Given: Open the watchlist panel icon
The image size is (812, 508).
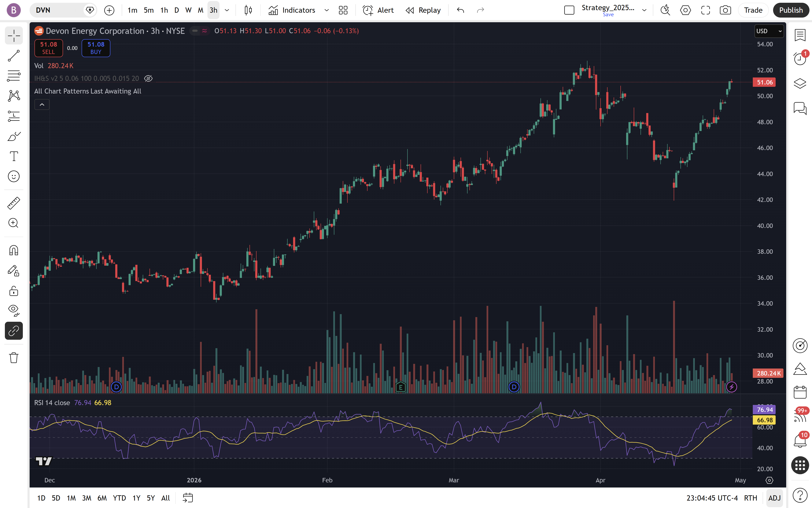Looking at the screenshot, I should [800, 35].
